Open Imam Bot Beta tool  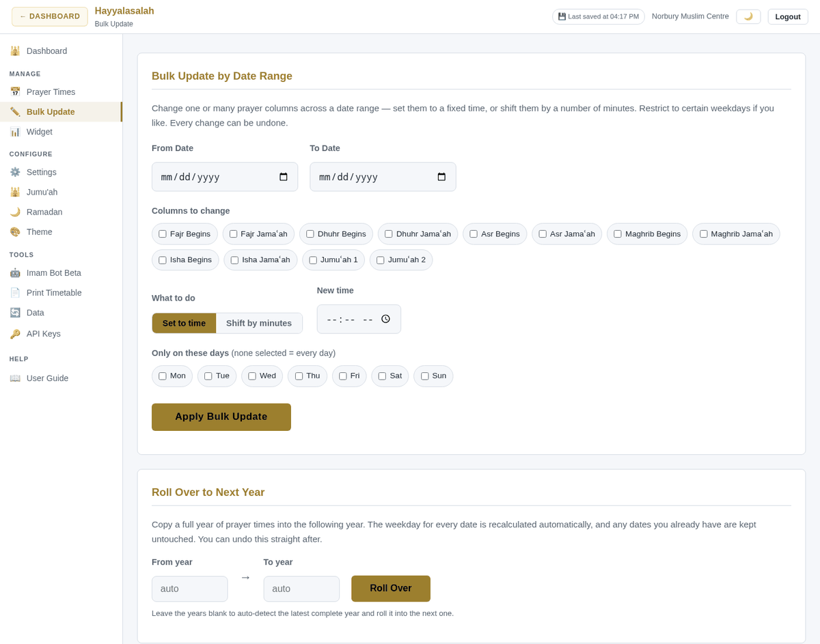(61, 272)
